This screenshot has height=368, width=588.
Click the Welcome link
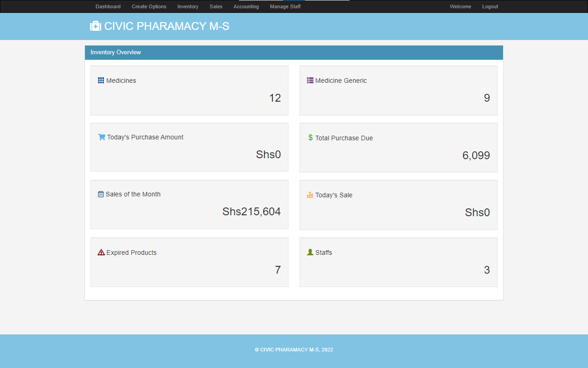460,6
